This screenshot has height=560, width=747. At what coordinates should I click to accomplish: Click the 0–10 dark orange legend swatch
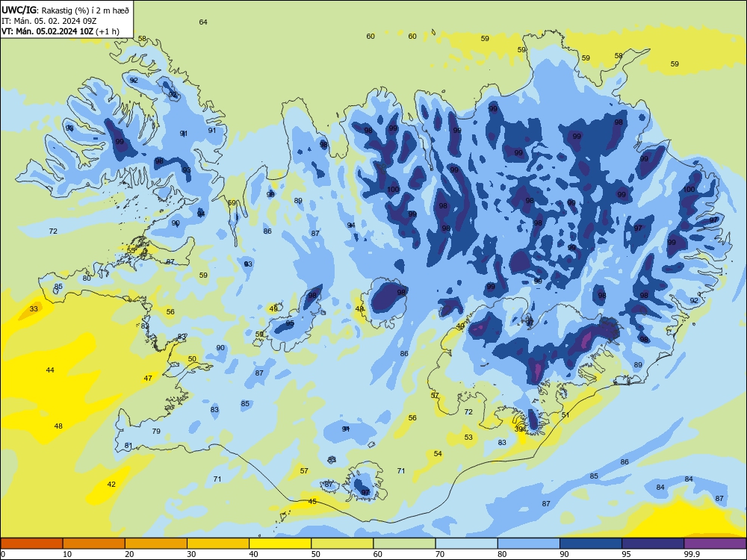click(x=32, y=544)
